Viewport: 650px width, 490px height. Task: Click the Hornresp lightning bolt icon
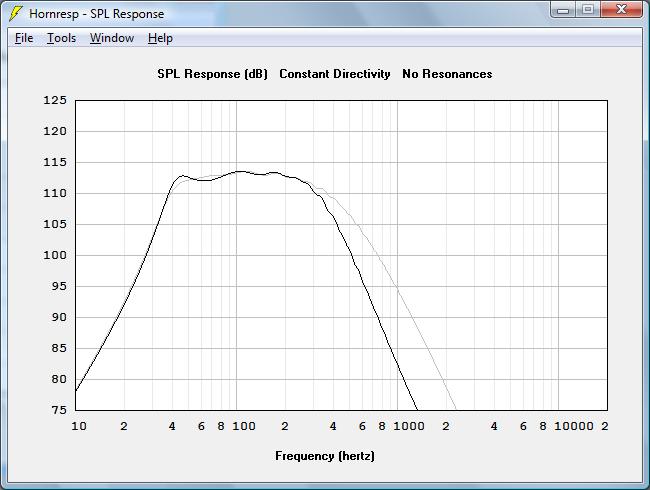click(16, 13)
